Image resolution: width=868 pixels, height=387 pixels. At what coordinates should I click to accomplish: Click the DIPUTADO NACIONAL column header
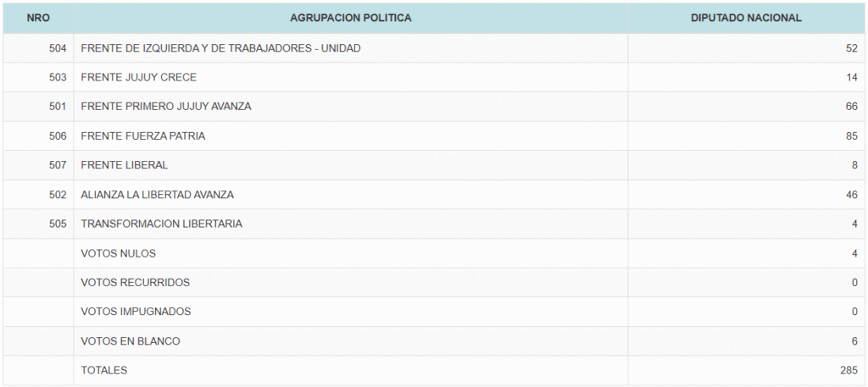point(746,18)
